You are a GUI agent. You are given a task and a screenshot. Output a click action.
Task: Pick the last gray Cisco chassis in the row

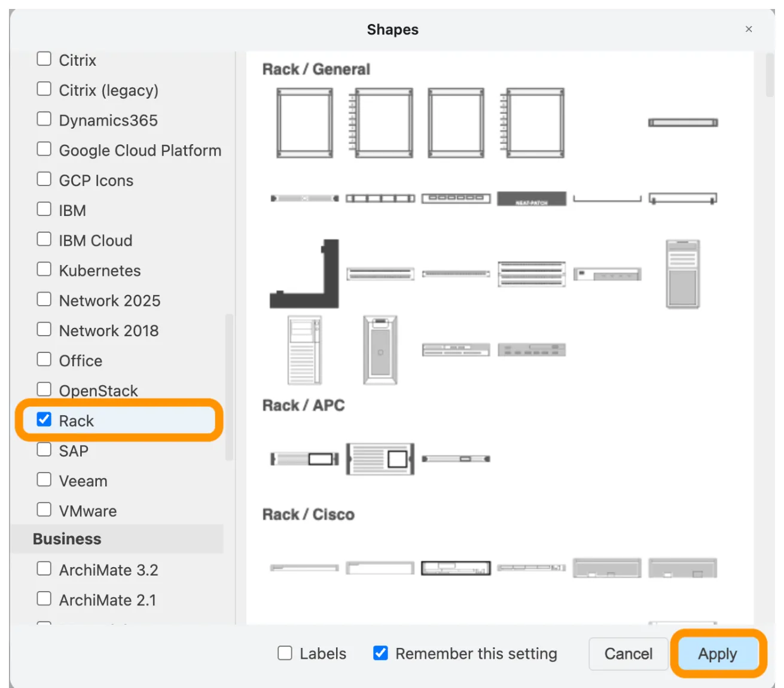683,568
